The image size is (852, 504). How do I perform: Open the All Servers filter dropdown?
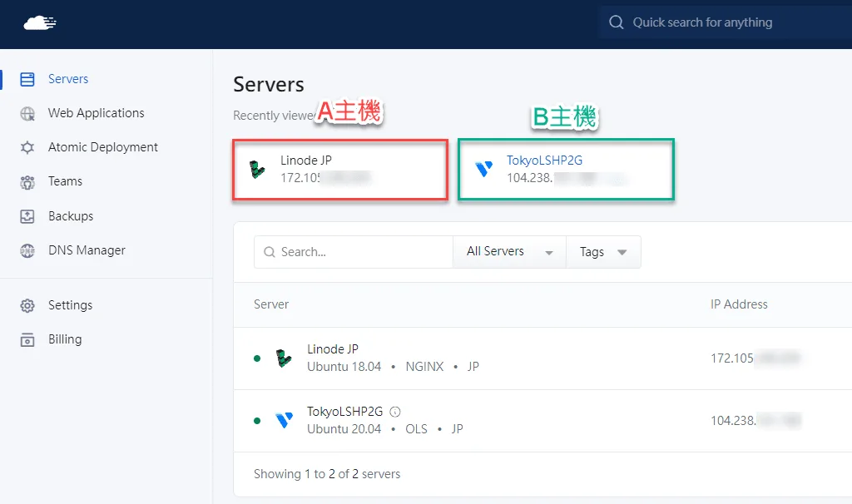tap(509, 252)
